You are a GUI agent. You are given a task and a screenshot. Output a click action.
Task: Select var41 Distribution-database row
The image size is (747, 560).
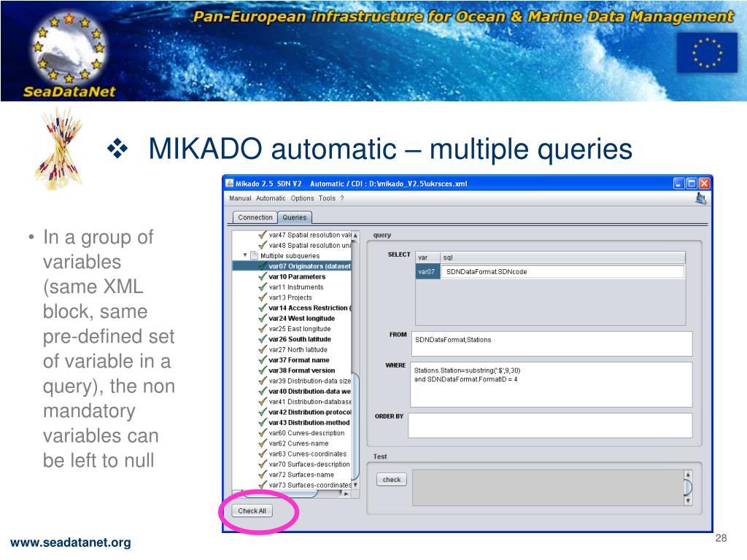pyautogui.click(x=304, y=402)
